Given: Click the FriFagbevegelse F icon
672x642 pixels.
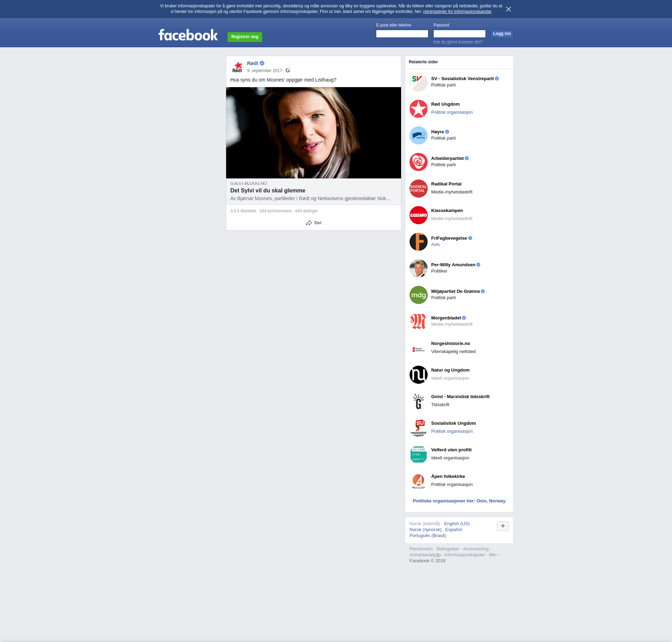Looking at the screenshot, I should (418, 242).
